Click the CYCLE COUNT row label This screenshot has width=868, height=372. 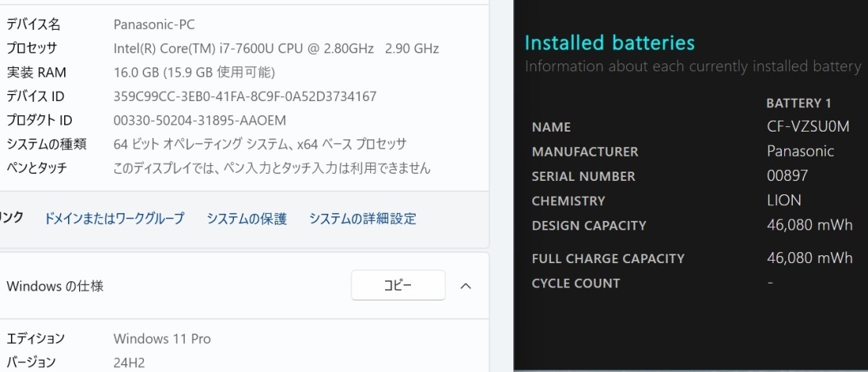pos(576,284)
